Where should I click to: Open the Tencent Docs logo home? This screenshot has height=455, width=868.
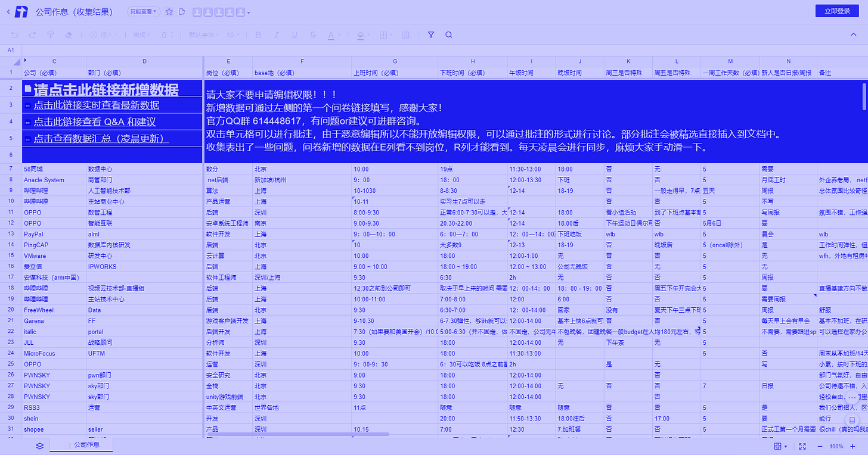21,11
